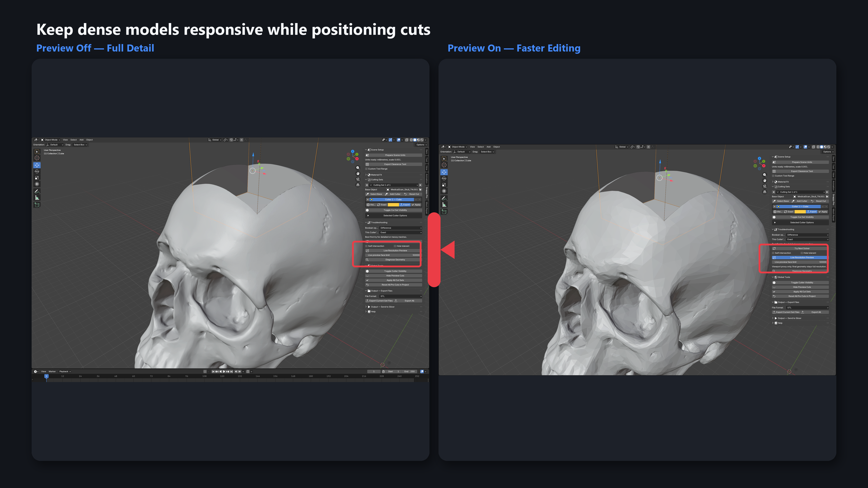Enable Hole tolerant checkbox in left panel
868x488 pixels.
pyautogui.click(x=395, y=246)
